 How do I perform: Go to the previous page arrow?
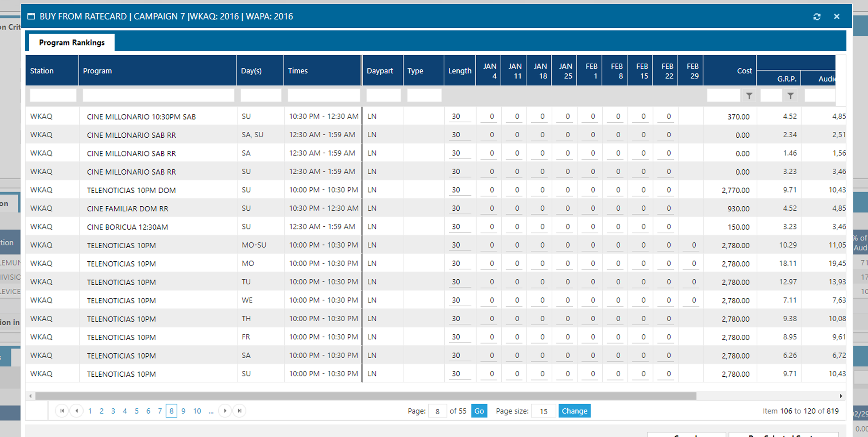(x=77, y=411)
